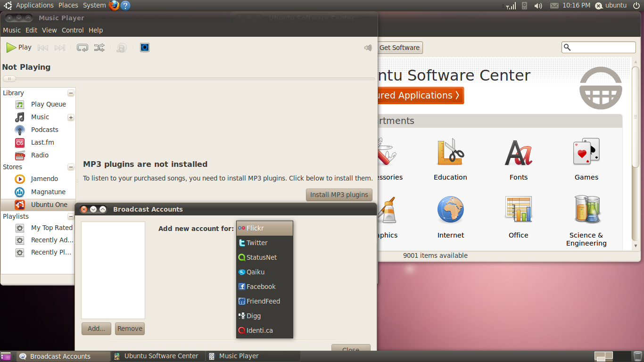Open the Control menu
Image resolution: width=644 pixels, height=362 pixels.
pos(73,30)
